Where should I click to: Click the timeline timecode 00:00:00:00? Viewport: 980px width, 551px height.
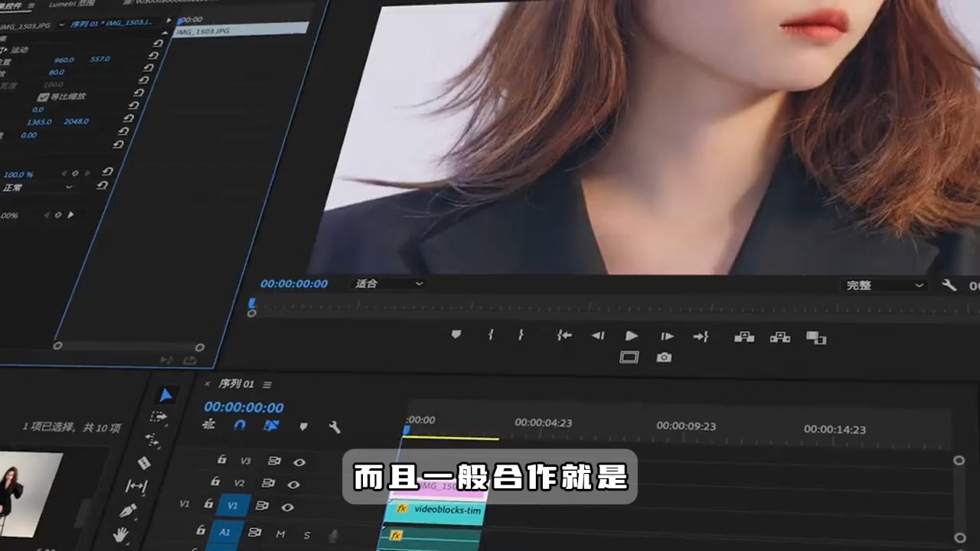pyautogui.click(x=243, y=408)
